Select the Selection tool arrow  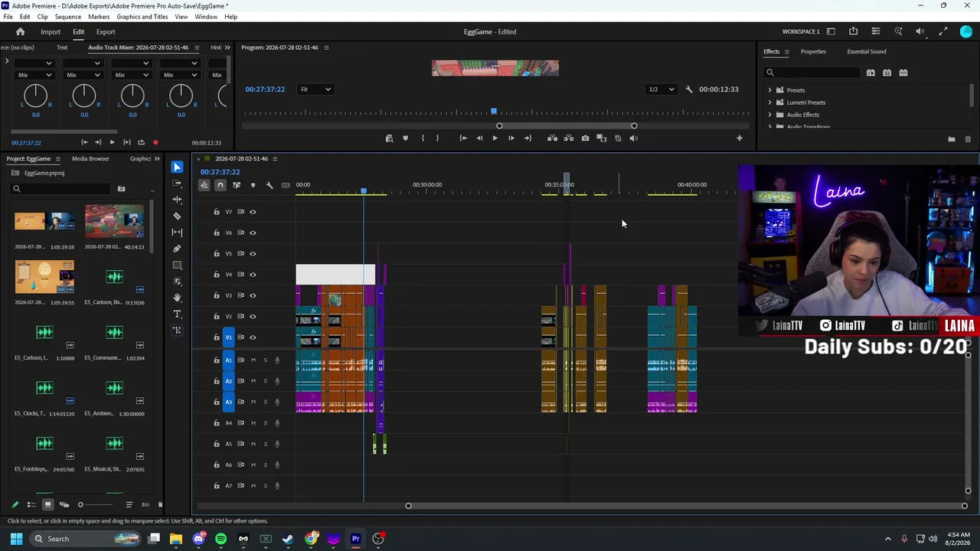(x=177, y=167)
